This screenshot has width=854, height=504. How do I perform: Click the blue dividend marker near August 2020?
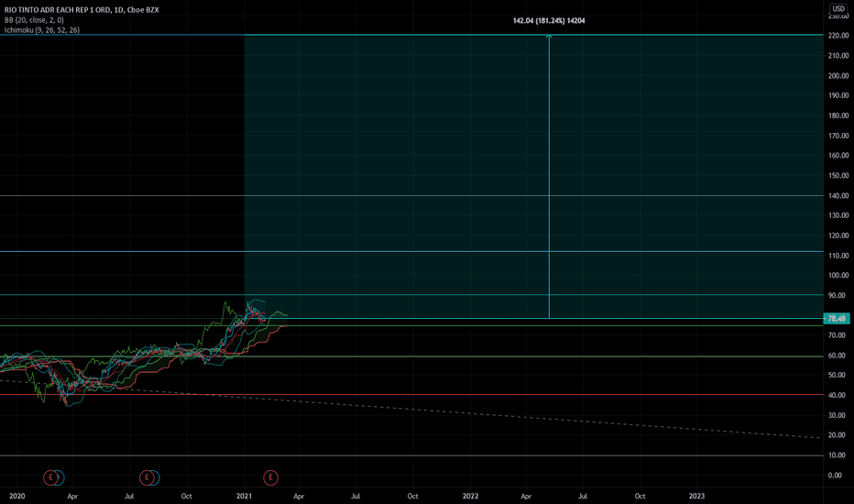pos(156,477)
